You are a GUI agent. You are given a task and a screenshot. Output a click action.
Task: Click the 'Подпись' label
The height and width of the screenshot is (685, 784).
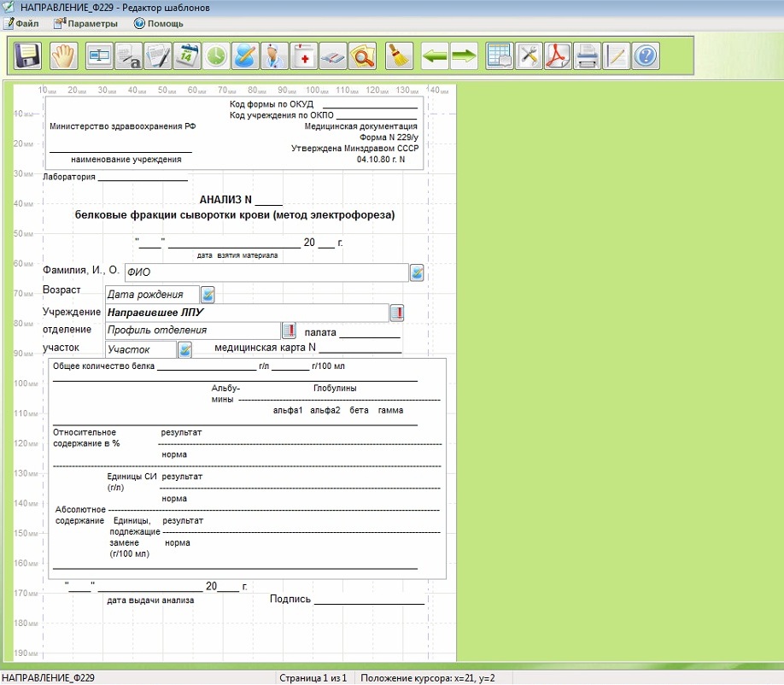[290, 599]
